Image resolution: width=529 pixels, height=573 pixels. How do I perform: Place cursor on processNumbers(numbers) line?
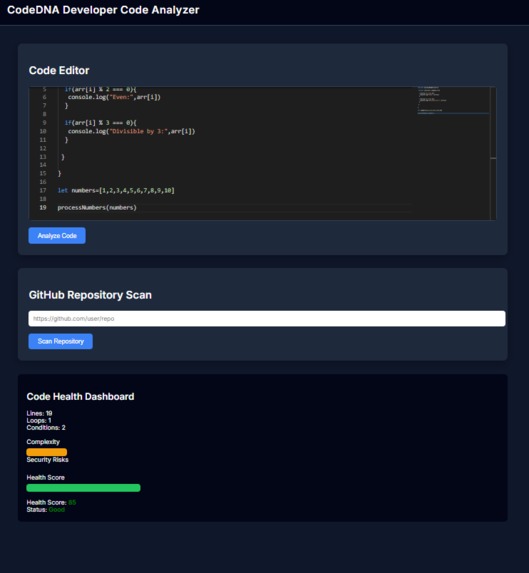(97, 208)
